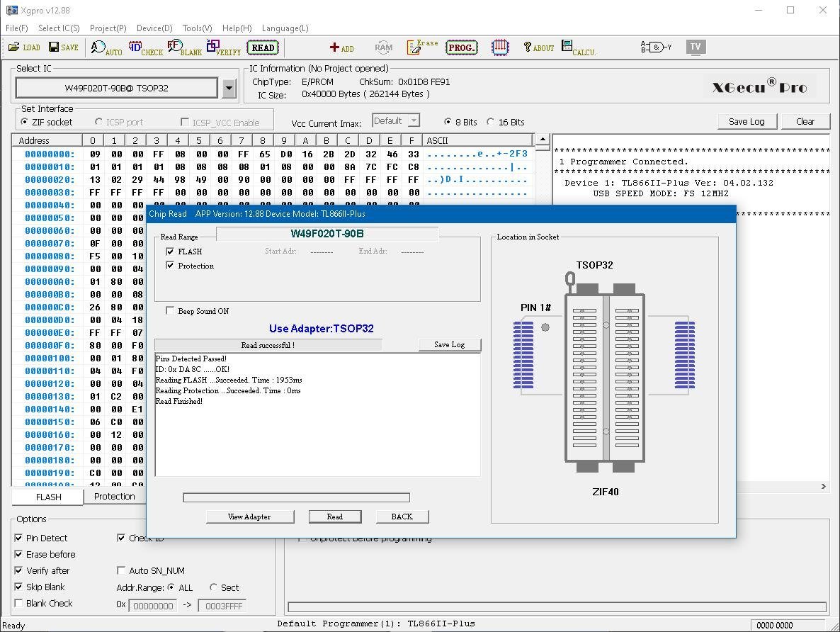Select the ALL address range radio

click(x=171, y=587)
